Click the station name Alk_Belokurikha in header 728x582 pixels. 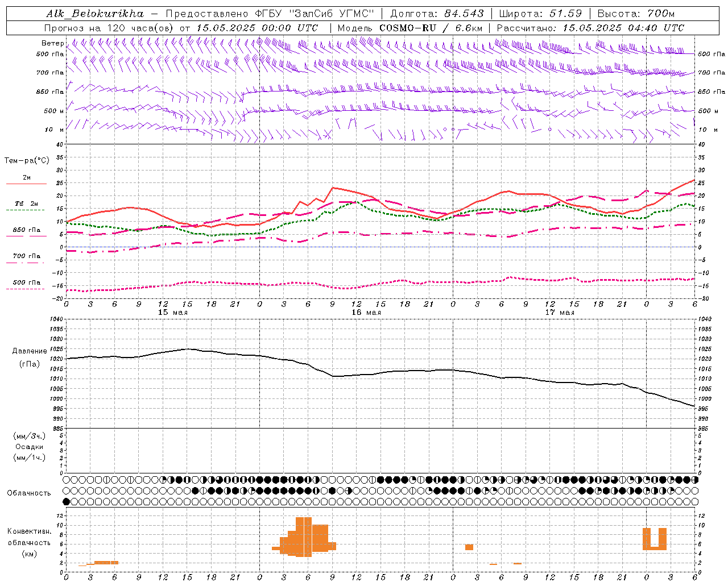point(95,14)
